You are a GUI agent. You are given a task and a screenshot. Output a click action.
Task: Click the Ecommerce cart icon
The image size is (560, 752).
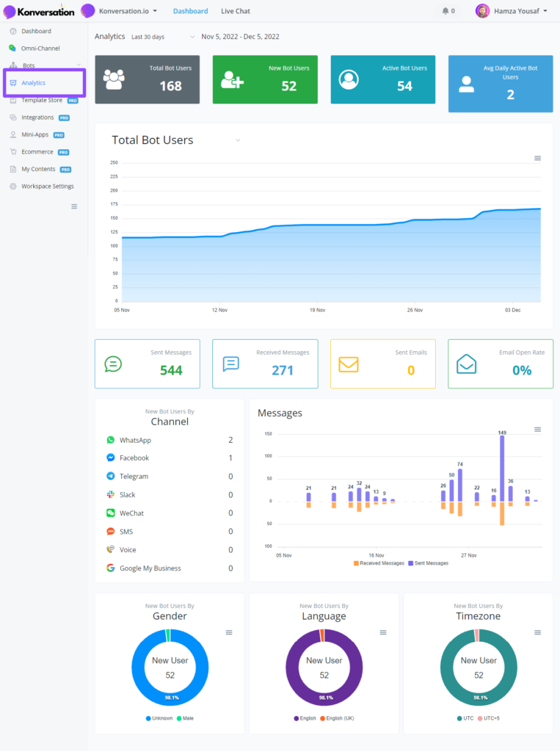click(x=13, y=152)
